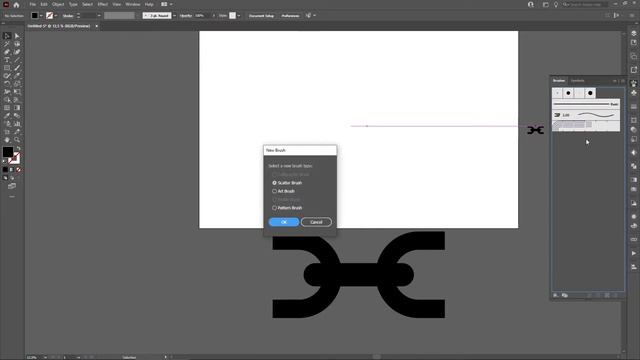The width and height of the screenshot is (640, 360).
Task: Open Arrange Documents dropdown
Action: pyautogui.click(x=167, y=4)
